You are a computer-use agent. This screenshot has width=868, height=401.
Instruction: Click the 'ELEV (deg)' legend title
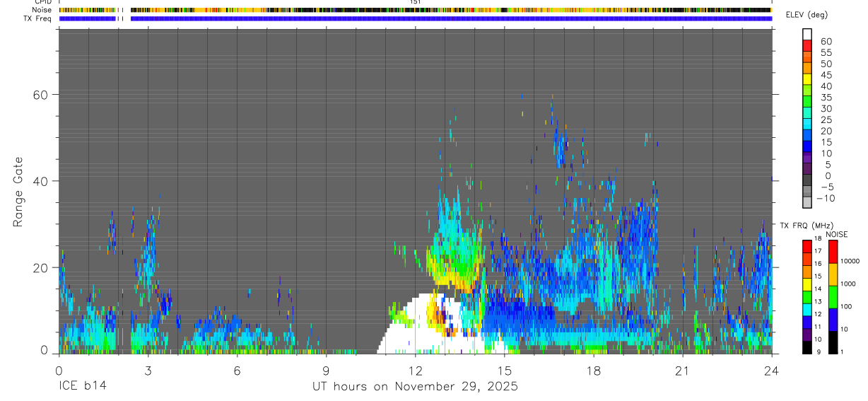[x=807, y=15]
